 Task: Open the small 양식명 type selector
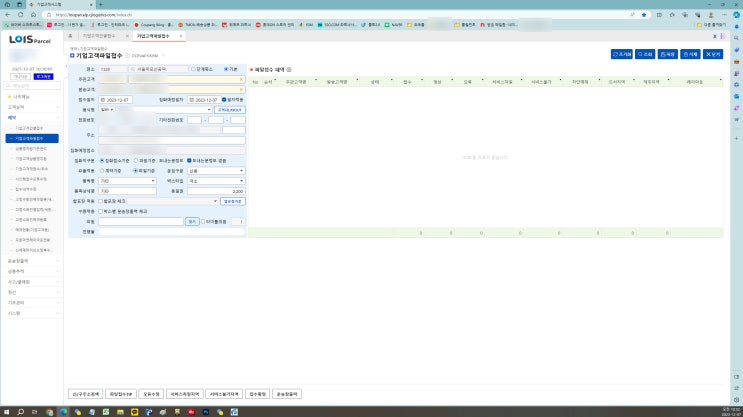(x=107, y=109)
